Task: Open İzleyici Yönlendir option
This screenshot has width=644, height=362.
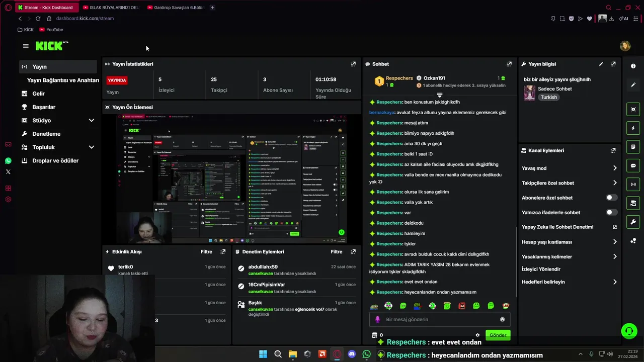Action: click(541, 269)
